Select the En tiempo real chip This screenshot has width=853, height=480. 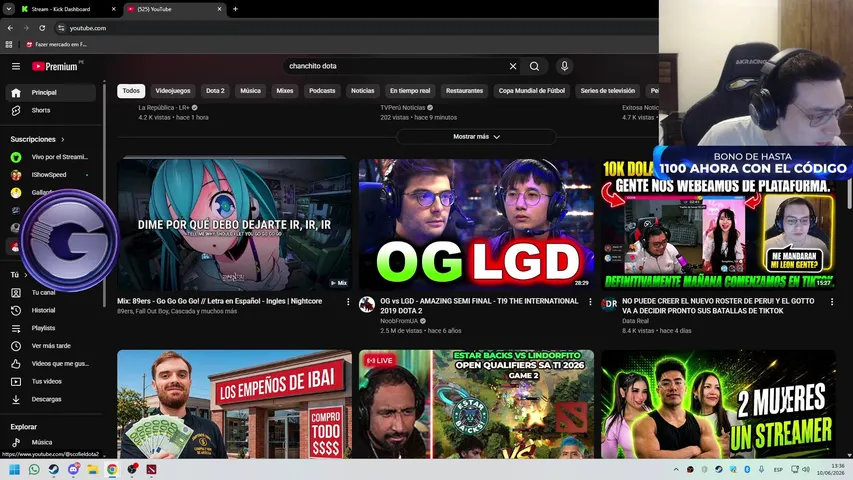coord(410,91)
